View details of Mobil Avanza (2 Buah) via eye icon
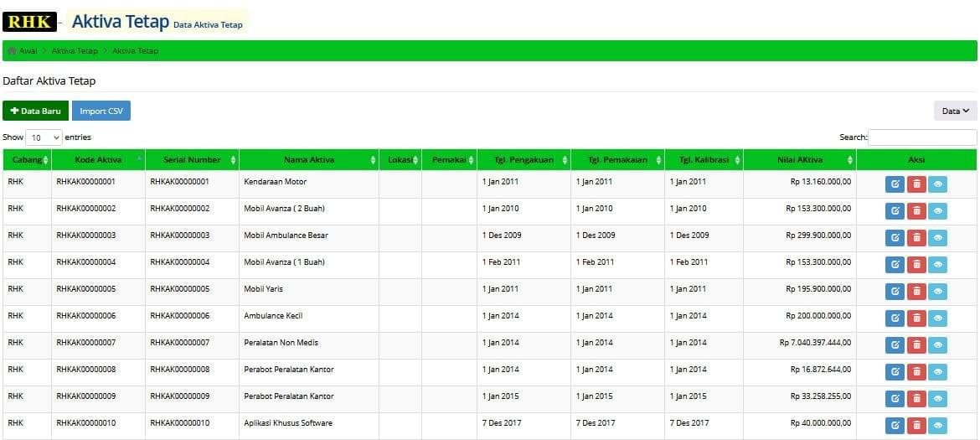The height and width of the screenshot is (440, 980). pyautogui.click(x=937, y=211)
